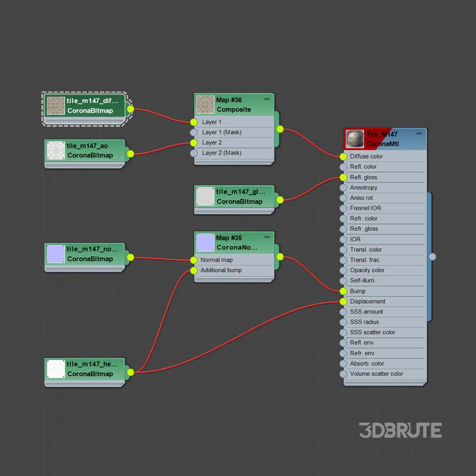Click output socket of tile_m147_ao node
This screenshot has height=476, width=476.
[x=131, y=154]
